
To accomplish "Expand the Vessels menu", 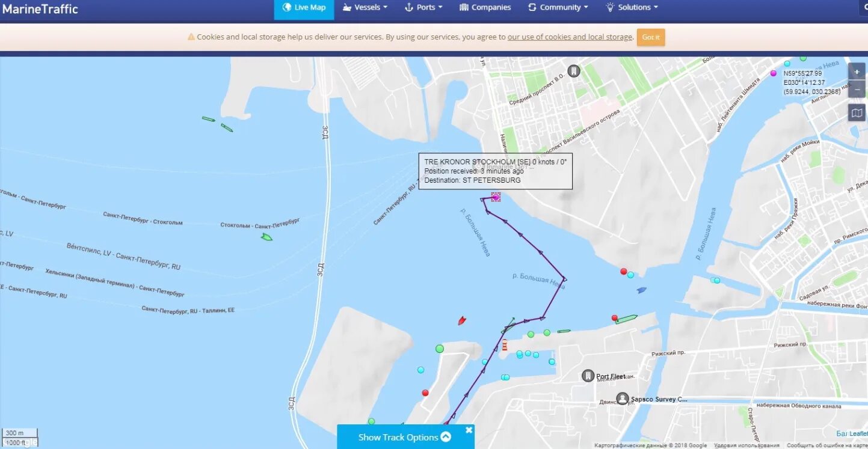I will point(365,8).
